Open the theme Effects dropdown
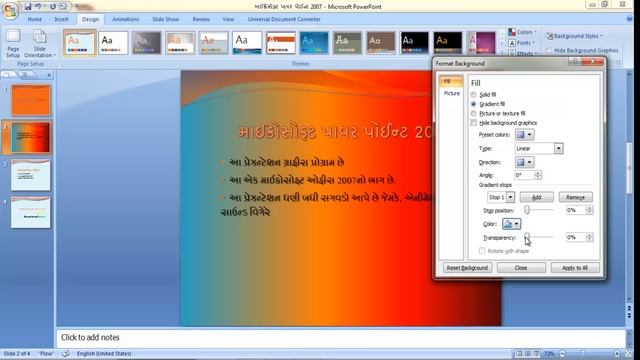This screenshot has height=360, width=640. click(522, 53)
